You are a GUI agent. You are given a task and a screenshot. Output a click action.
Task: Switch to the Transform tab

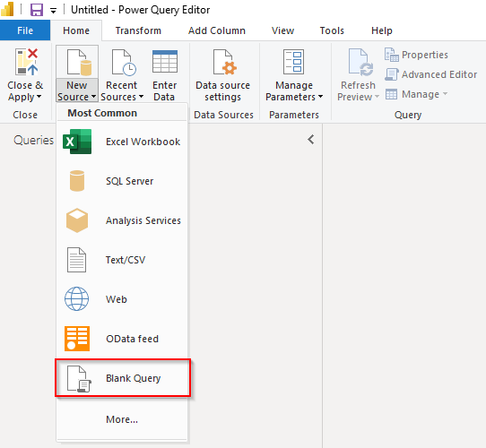coord(138,30)
